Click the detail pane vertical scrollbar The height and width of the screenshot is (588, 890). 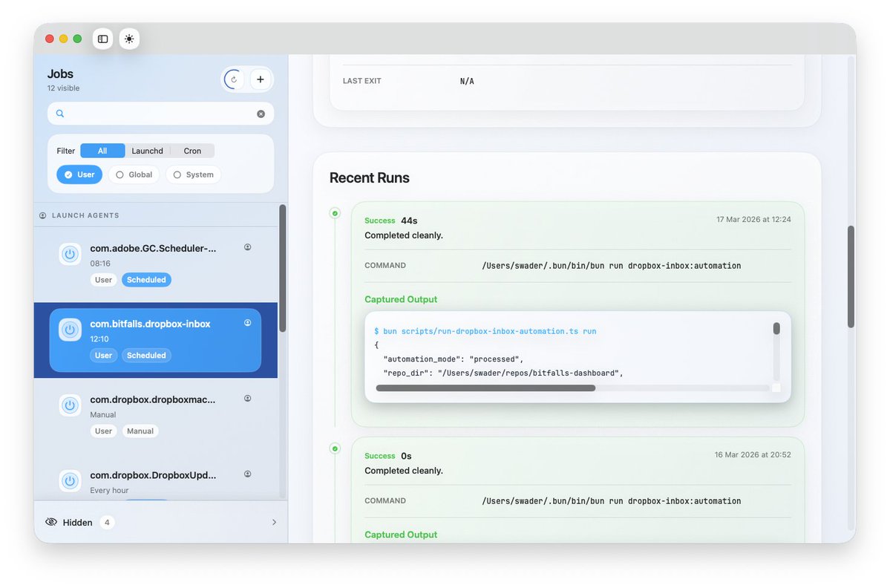[850, 277]
